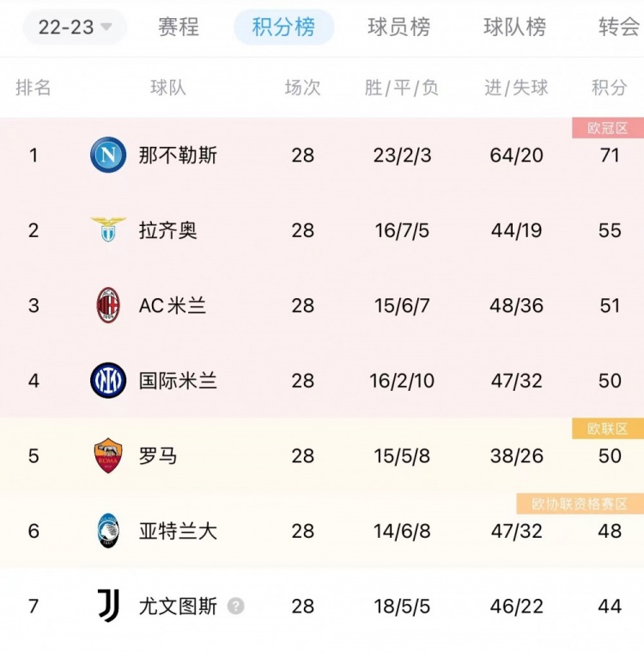Click the Napoli team logo
This screenshot has width=644, height=653.
click(x=108, y=155)
